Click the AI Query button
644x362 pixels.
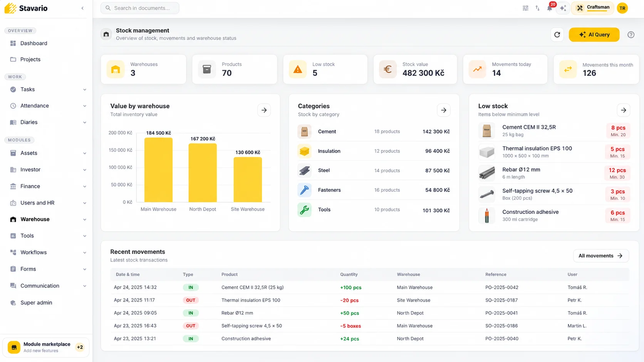click(x=594, y=35)
